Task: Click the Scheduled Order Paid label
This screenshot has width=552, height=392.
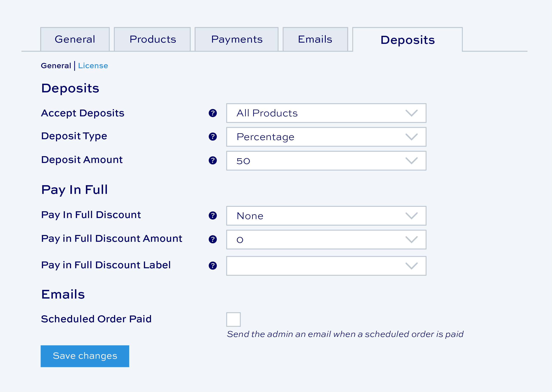Action: (96, 319)
